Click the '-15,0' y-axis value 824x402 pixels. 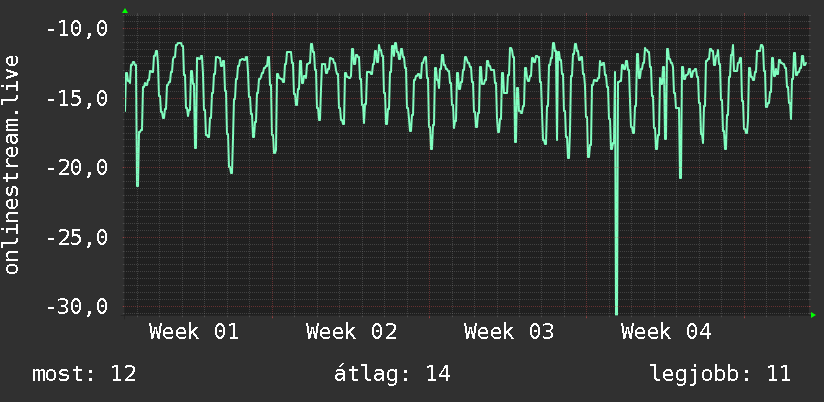pyautogui.click(x=77, y=98)
